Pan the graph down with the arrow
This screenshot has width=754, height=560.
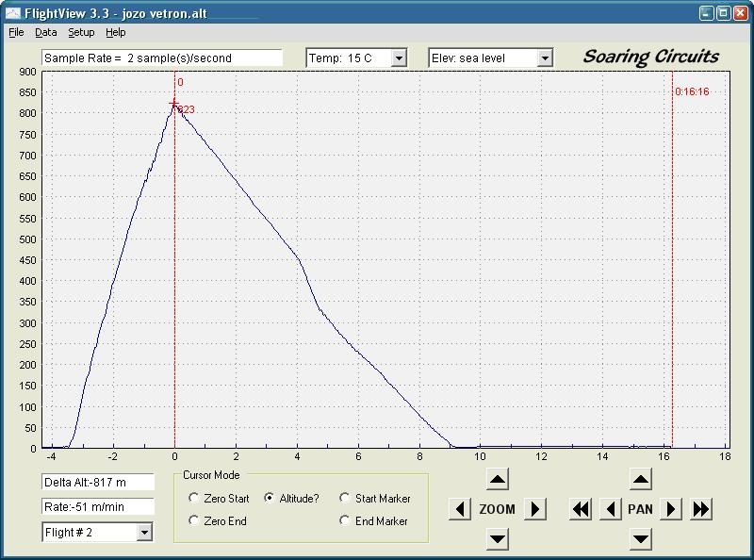click(x=641, y=538)
